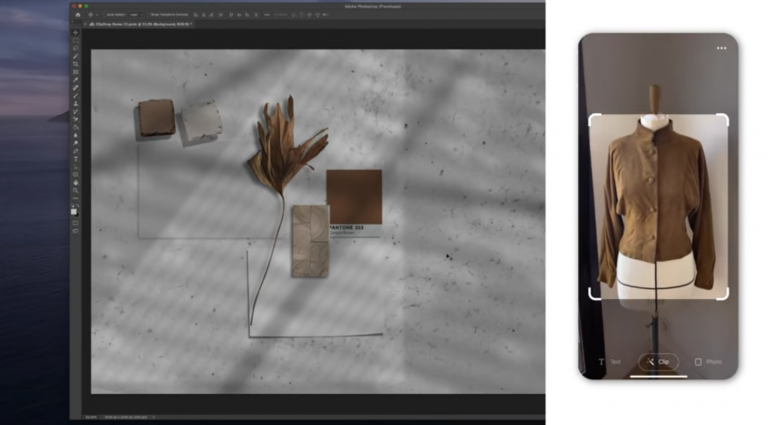Select the Spot Healing Brush tool
Image resolution: width=768 pixels, height=425 pixels.
pos(75,88)
